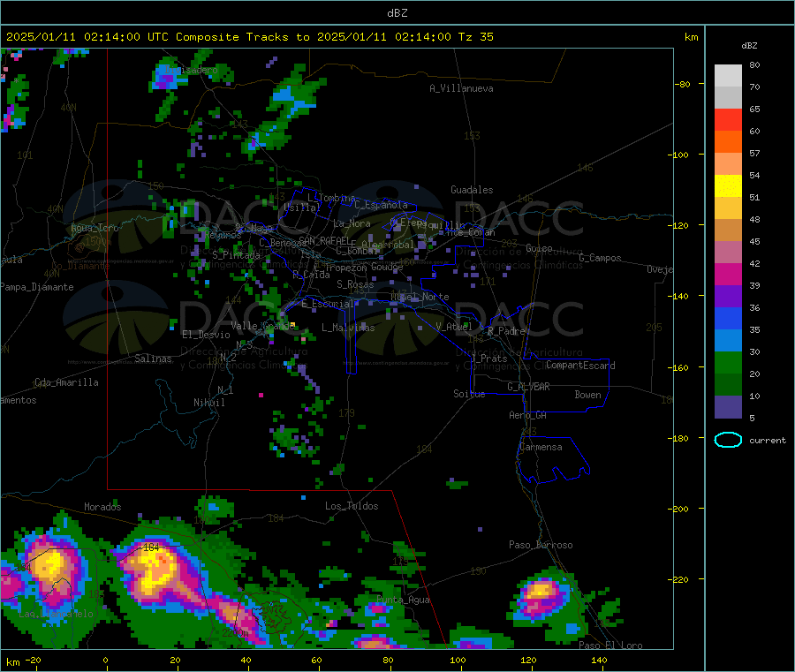795x672 pixels.
Task: Click the J_Prats map label
Action: pyautogui.click(x=489, y=358)
